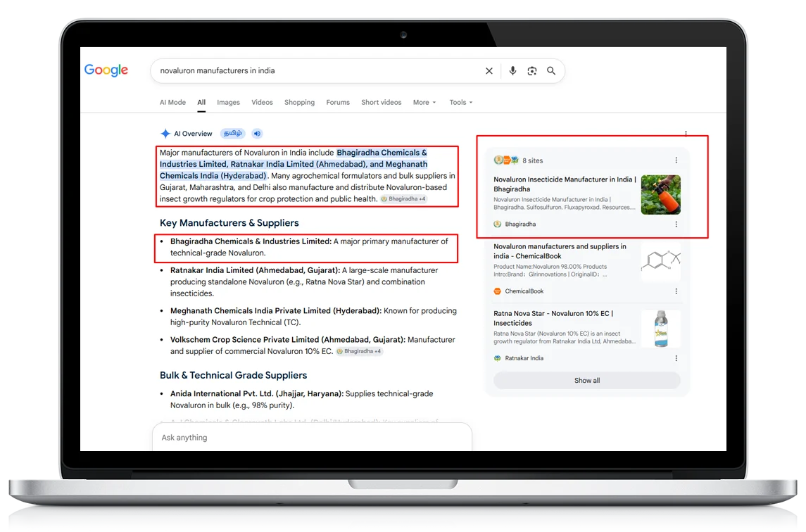The image size is (806, 532).
Task: Click the highlighted Bhagiradha Chemicals text
Action: 294,164
